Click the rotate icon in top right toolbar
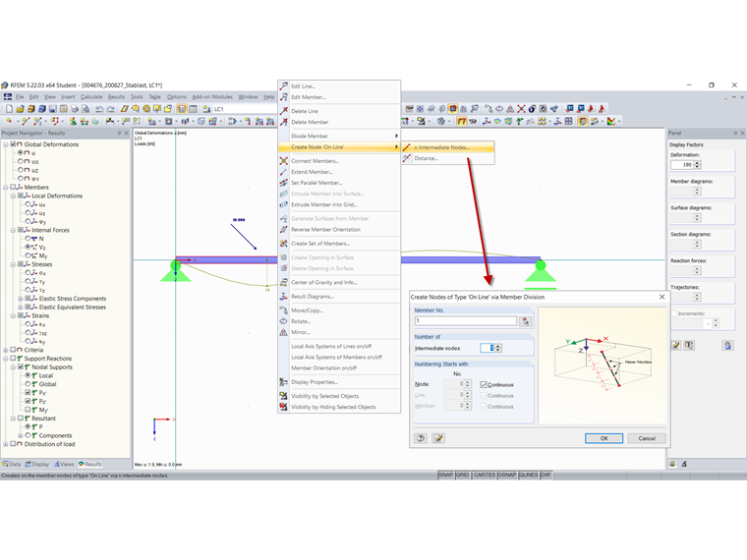 click(499, 109)
